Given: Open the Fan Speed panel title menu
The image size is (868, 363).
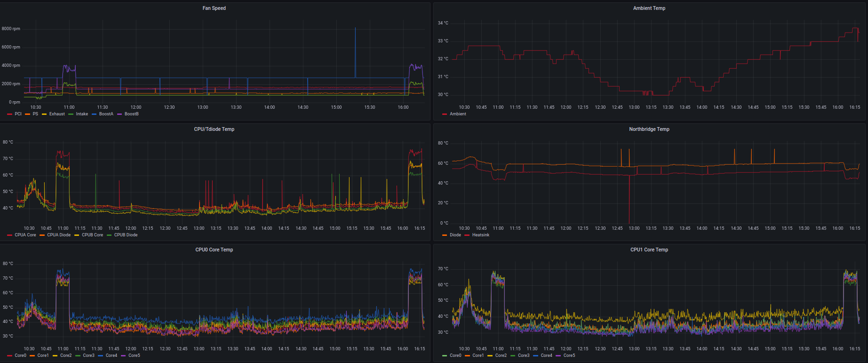Looking at the screenshot, I should [214, 8].
